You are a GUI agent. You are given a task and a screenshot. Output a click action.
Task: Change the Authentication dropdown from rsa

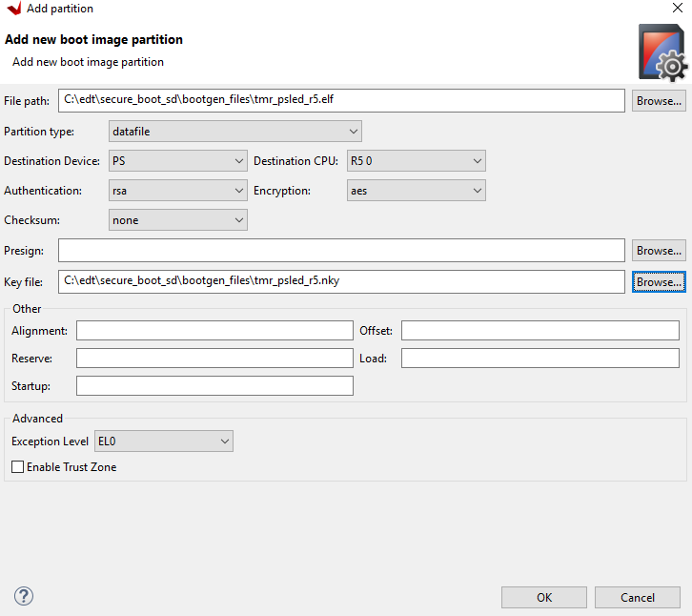coord(178,191)
